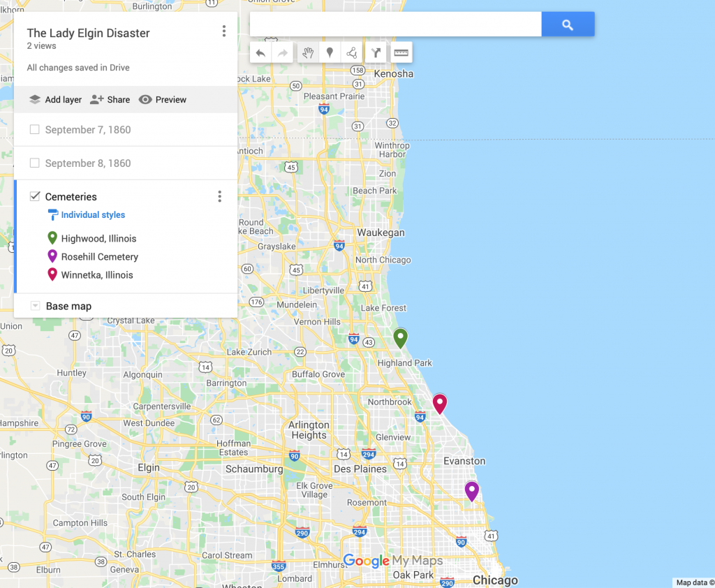This screenshot has height=588, width=715.
Task: Click the Preview button label
Action: tap(171, 99)
